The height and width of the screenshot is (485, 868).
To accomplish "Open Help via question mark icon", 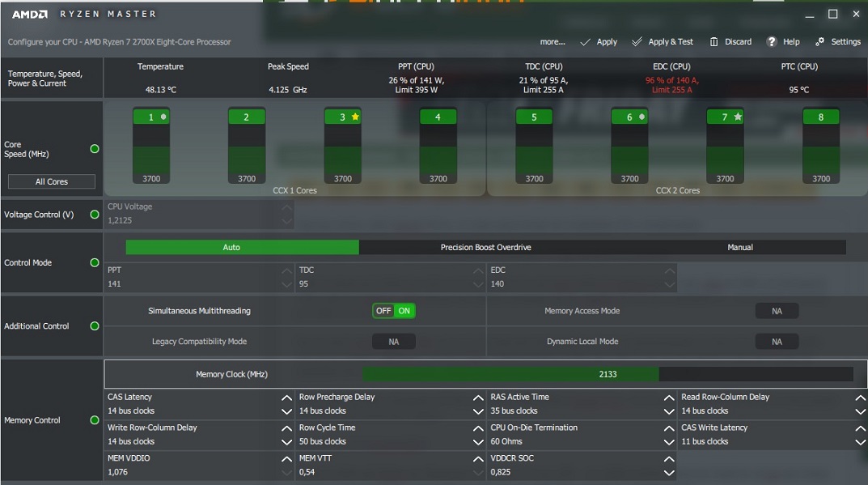I will click(771, 41).
